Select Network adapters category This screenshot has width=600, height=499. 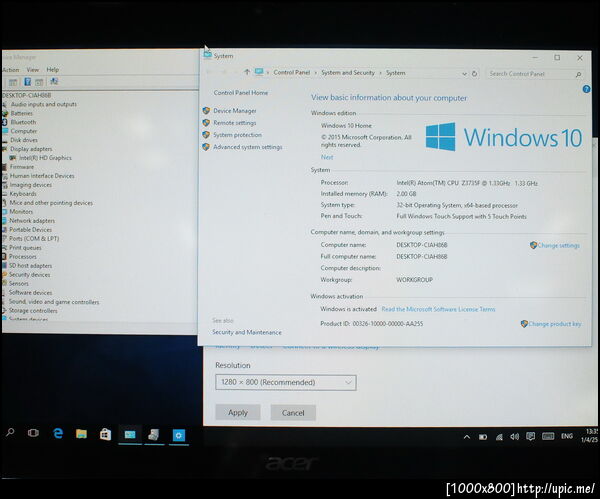point(32,221)
